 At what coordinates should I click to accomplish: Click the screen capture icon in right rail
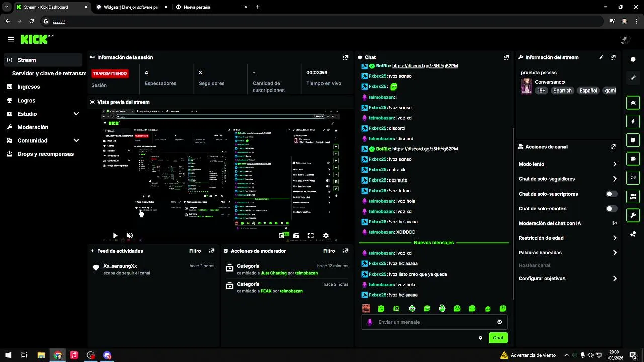(x=633, y=103)
